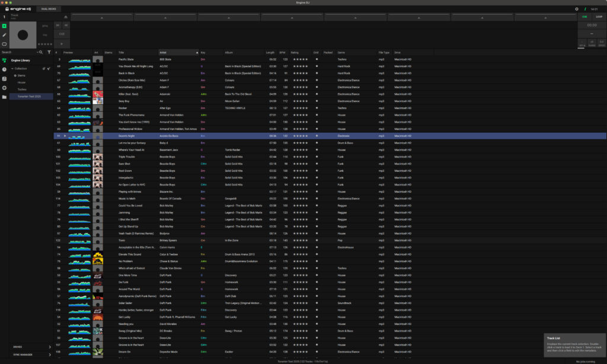The width and height of the screenshot is (607, 364).
Task: Click the loop icon below the pencil
Action: [4, 44]
